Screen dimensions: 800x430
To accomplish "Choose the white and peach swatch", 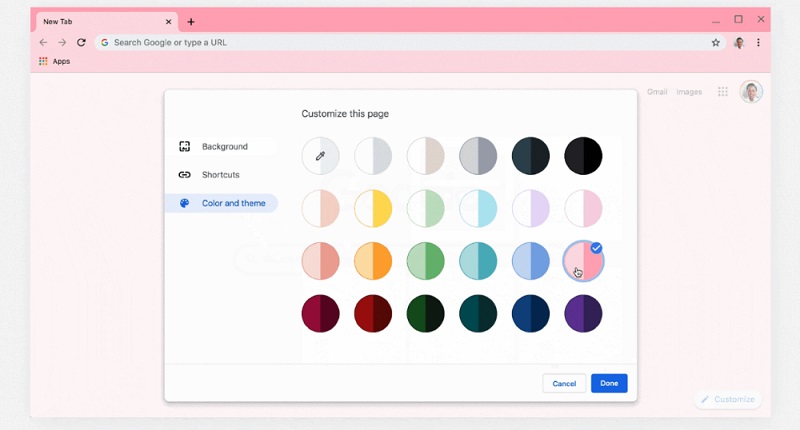I will [320, 209].
